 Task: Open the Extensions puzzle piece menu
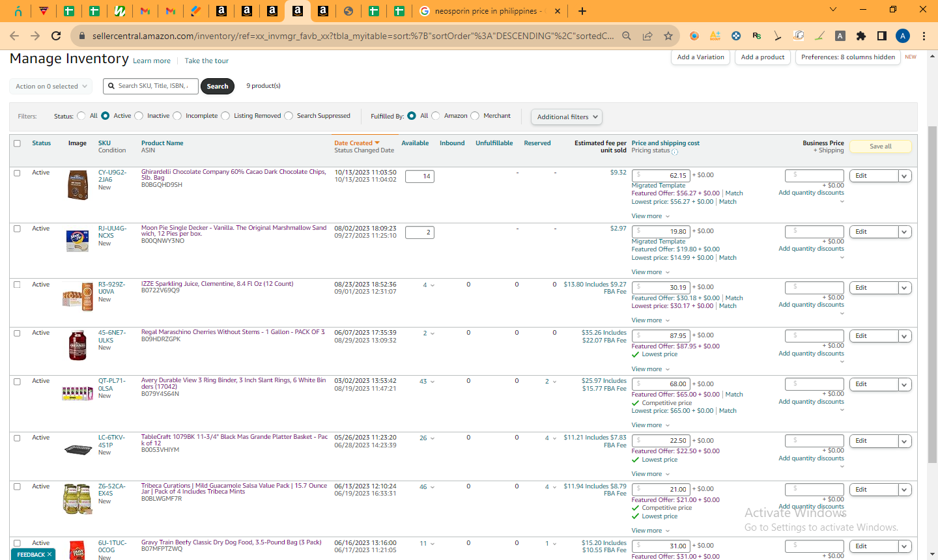(861, 36)
